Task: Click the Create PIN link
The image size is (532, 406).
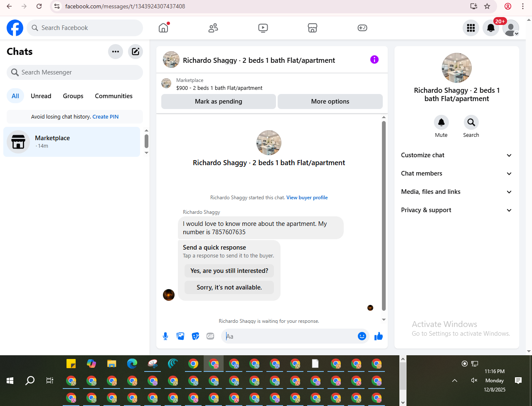Action: pos(106,117)
